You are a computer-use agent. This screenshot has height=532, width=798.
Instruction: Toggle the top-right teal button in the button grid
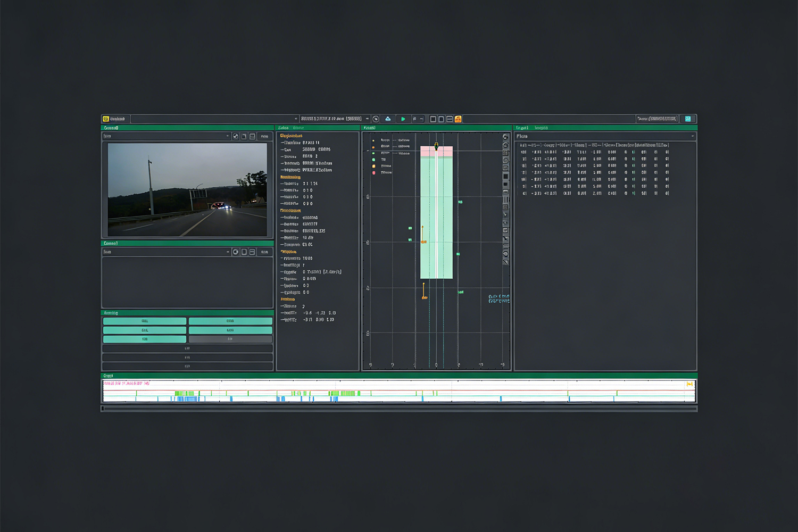tap(230, 321)
